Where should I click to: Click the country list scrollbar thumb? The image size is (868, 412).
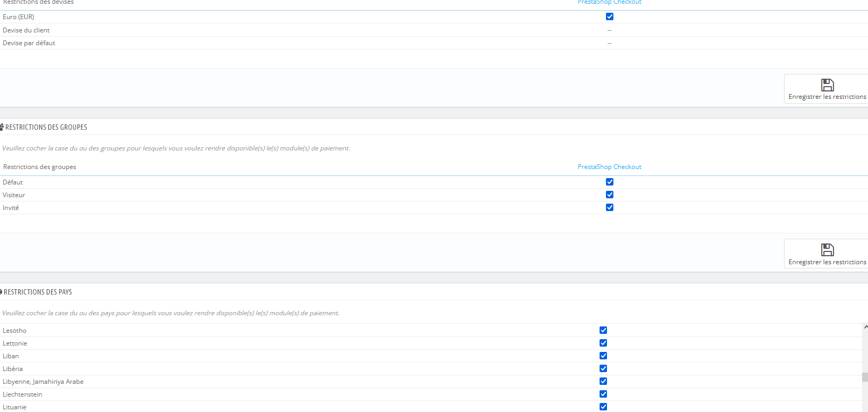click(865, 377)
